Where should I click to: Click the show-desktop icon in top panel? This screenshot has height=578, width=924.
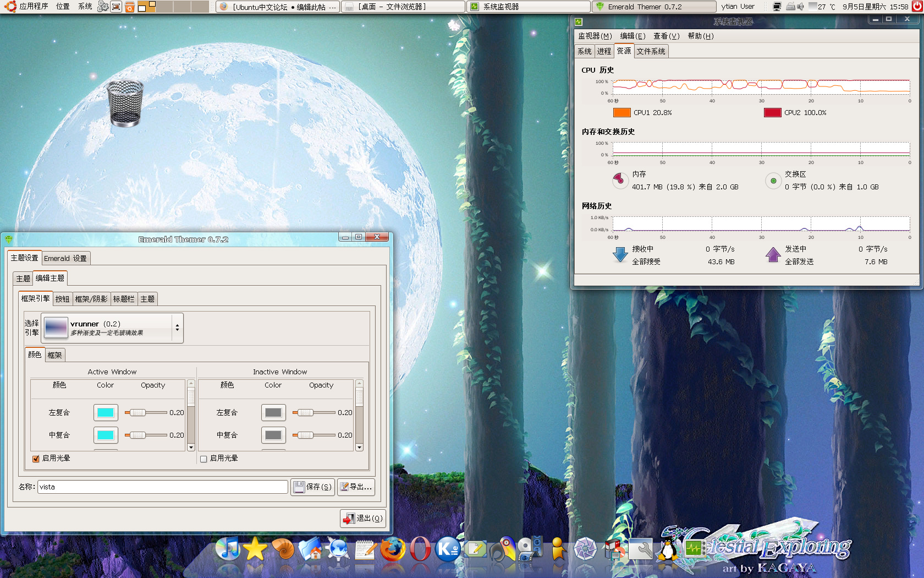click(116, 7)
